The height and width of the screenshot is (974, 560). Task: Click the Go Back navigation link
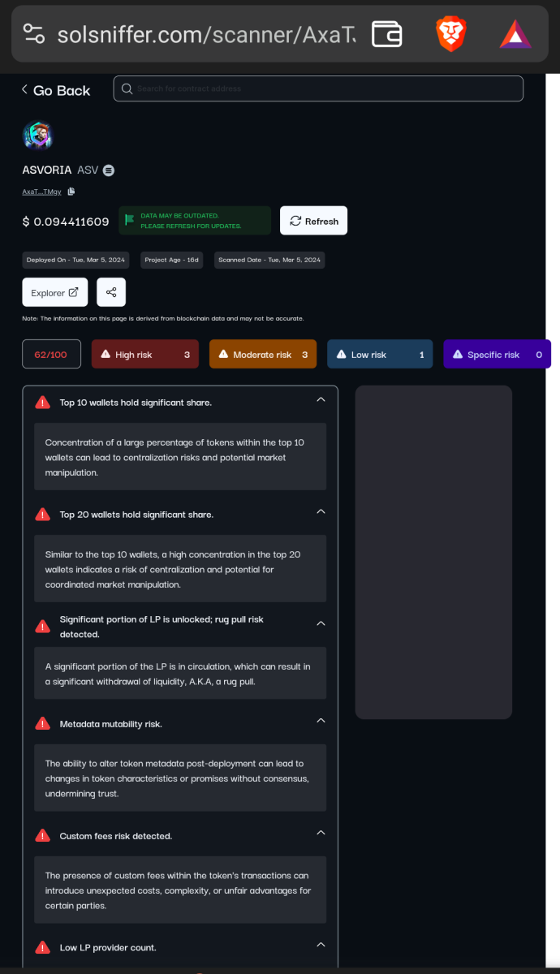tap(55, 90)
